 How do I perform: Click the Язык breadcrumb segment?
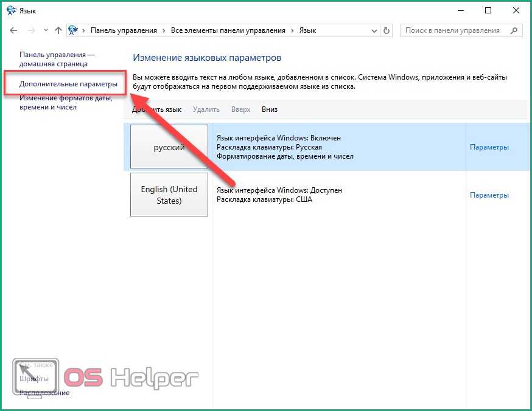307,30
